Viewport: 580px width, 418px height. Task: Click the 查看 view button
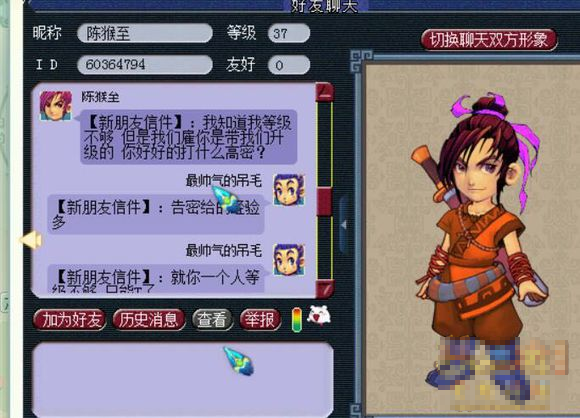[212, 320]
